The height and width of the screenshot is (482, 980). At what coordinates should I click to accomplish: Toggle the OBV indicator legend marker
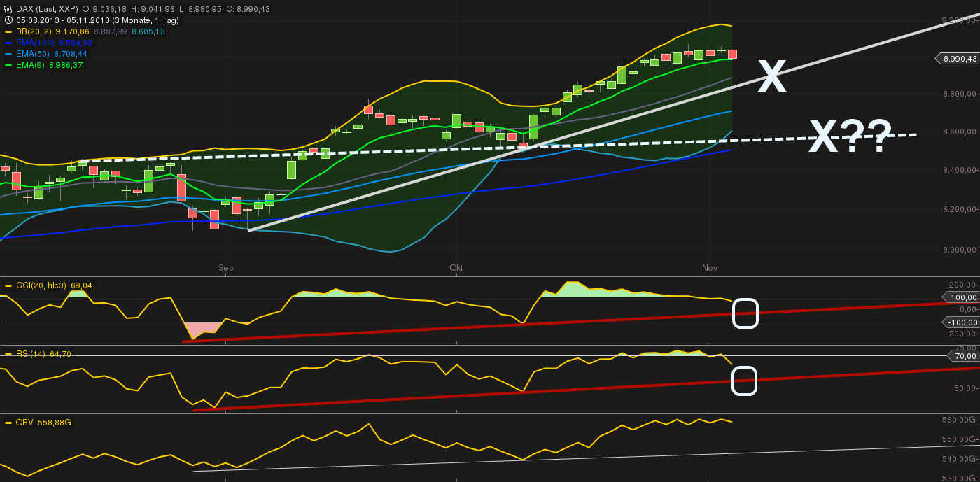(8, 422)
